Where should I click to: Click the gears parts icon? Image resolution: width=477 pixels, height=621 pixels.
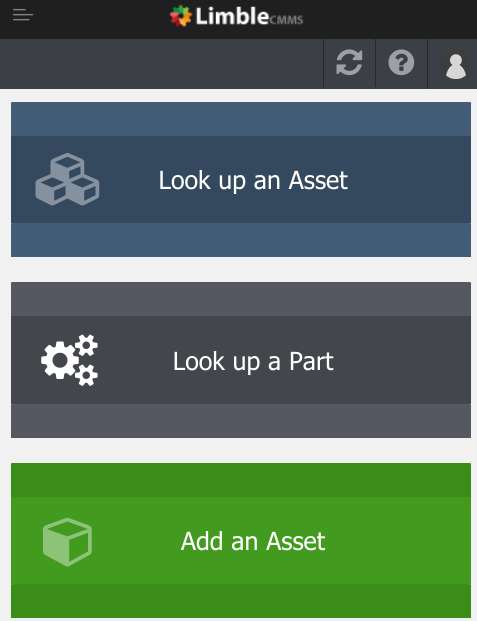click(x=69, y=360)
